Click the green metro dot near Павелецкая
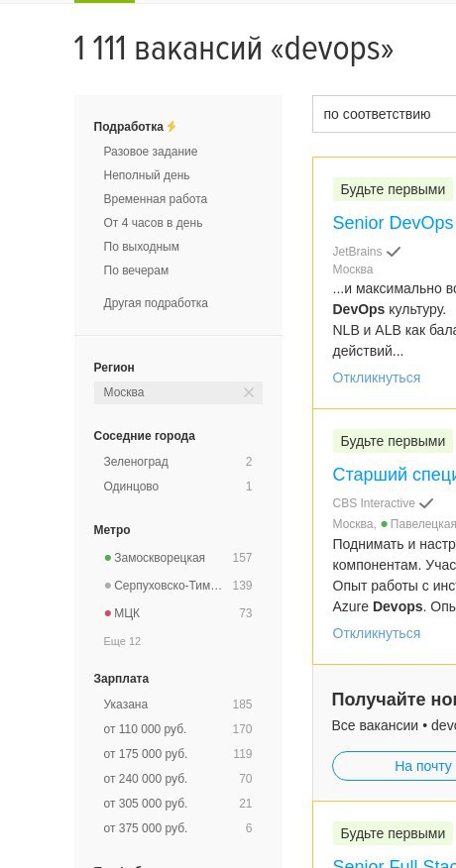Screen dimensions: 456x868 tap(384, 524)
